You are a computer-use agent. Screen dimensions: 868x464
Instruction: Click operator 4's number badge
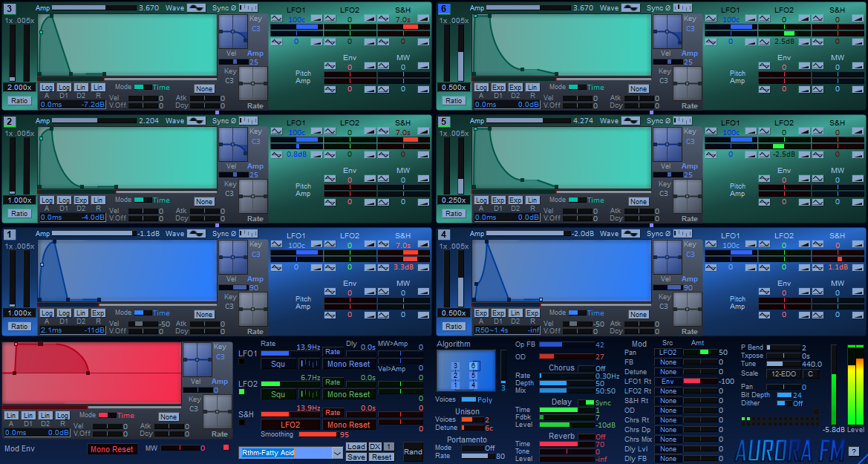444,234
